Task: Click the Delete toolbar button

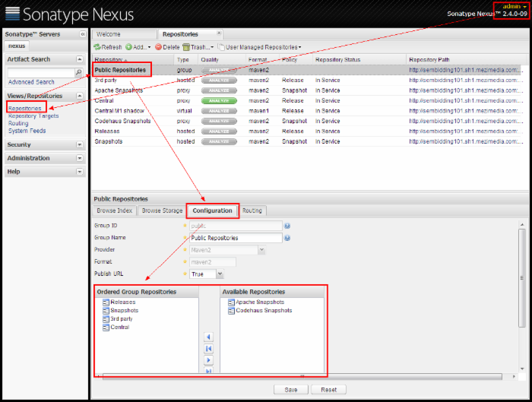Action: click(167, 47)
